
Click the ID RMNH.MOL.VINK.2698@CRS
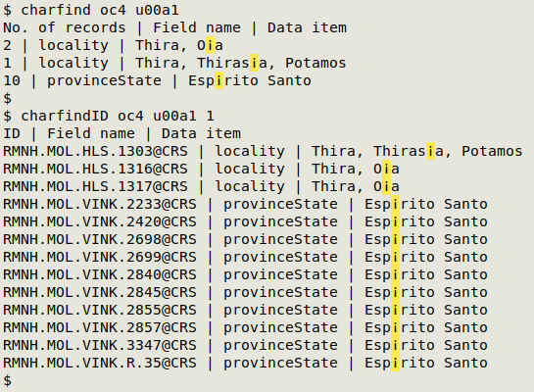click(100, 239)
